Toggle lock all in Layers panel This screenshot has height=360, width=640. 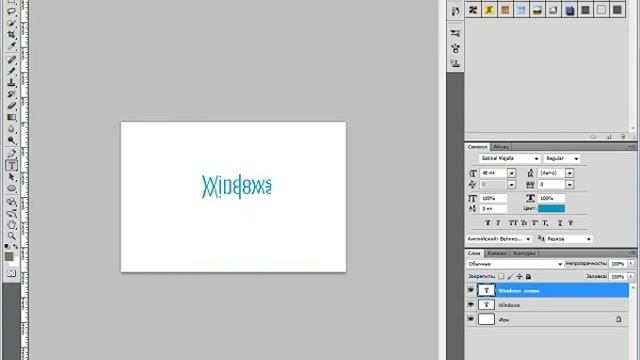pyautogui.click(x=529, y=276)
